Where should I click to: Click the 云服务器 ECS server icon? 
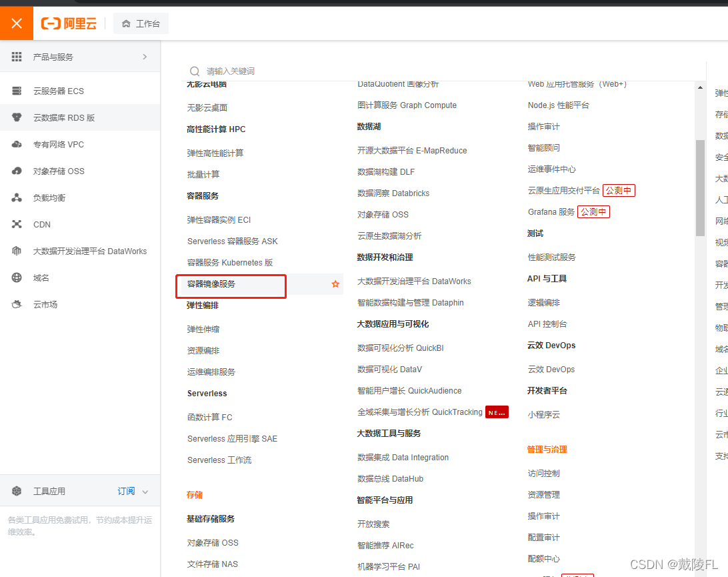point(17,91)
